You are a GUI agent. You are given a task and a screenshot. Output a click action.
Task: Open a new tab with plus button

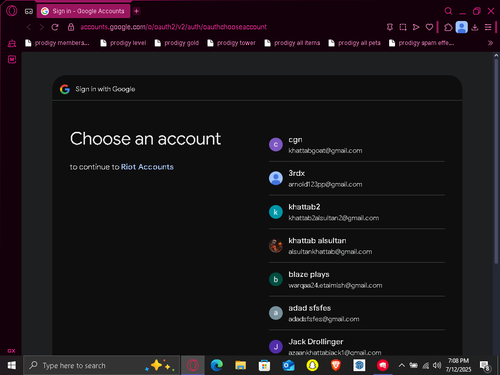[137, 11]
